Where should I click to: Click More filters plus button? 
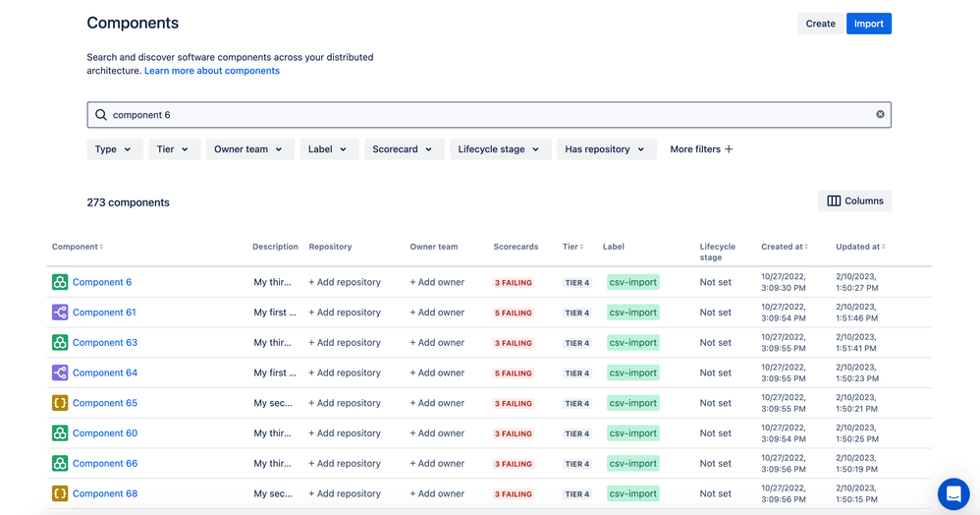[x=701, y=149]
